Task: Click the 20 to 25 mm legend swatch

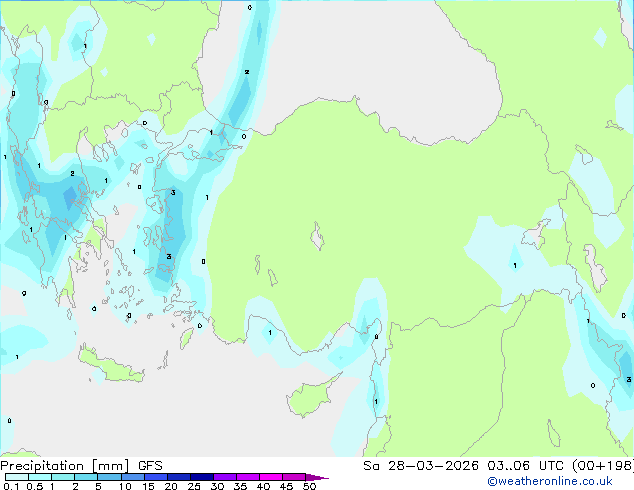Action: 179,477
